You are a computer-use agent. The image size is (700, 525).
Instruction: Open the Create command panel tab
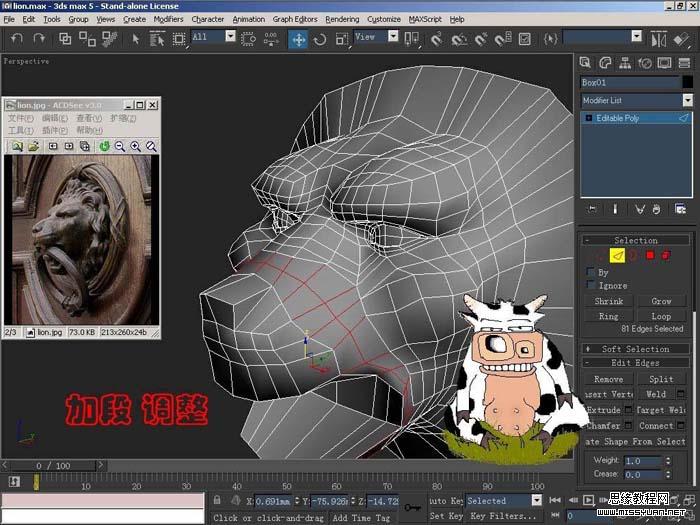tap(585, 63)
